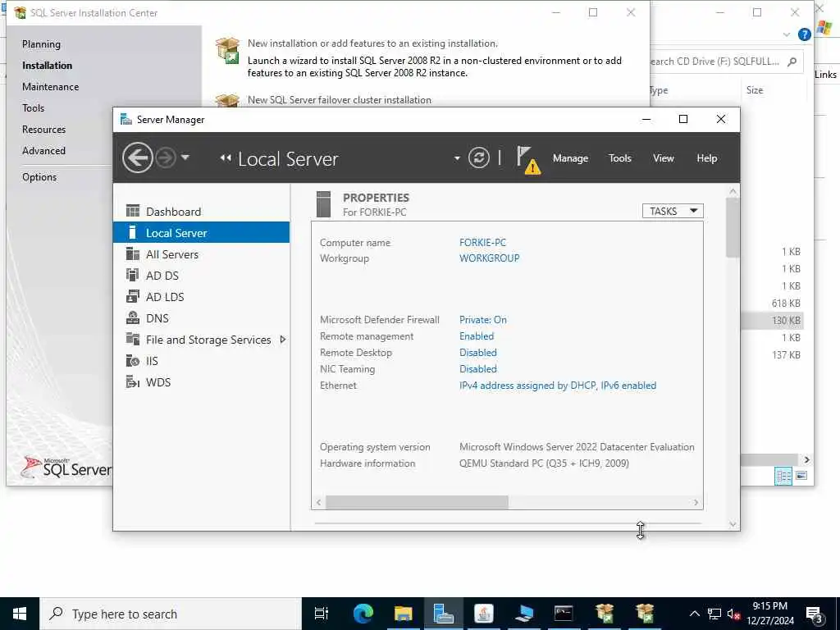Open the notifications flag with warning
840x630 pixels.
pyautogui.click(x=528, y=160)
